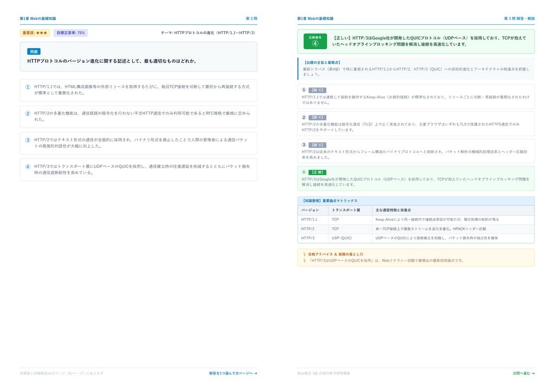The width and height of the screenshot is (555, 392).
Task: Click the 合格アドバイス & 実務の落とし穴 heading
Action: [335, 254]
